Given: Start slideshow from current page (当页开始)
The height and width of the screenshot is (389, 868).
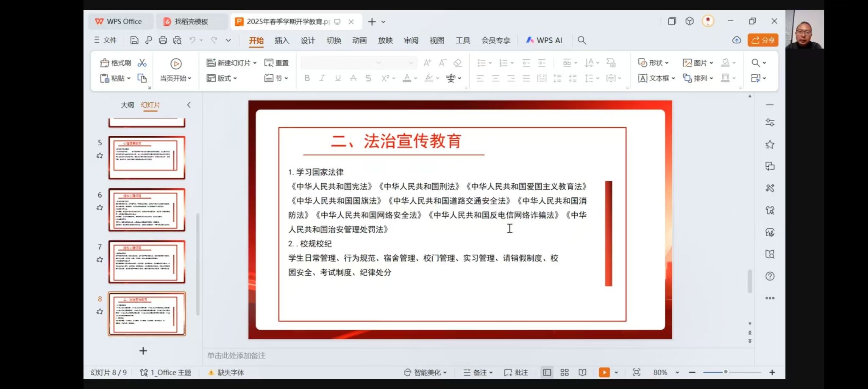Looking at the screenshot, I should coord(175,70).
